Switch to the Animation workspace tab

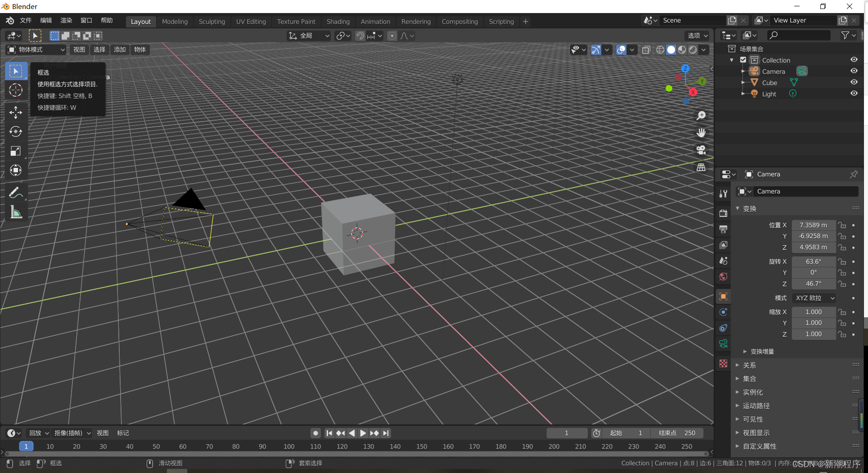pyautogui.click(x=375, y=21)
